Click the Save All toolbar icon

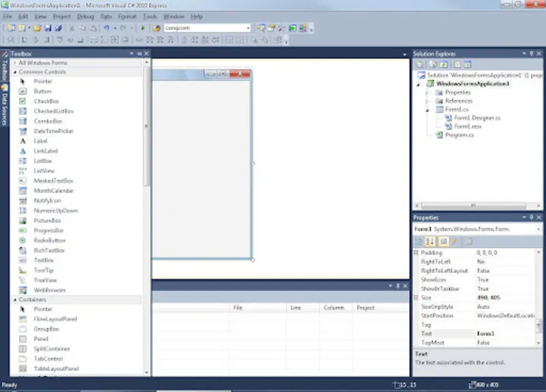pyautogui.click(x=58, y=28)
